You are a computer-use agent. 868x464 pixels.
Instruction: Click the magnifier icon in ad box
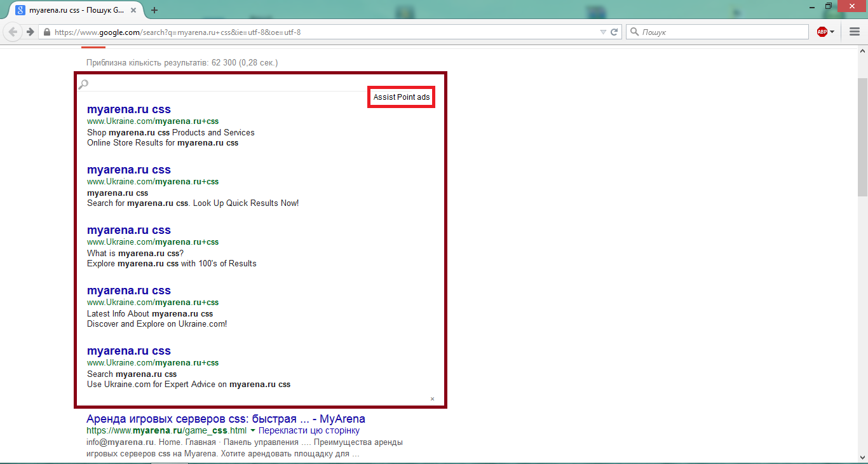pyautogui.click(x=83, y=84)
